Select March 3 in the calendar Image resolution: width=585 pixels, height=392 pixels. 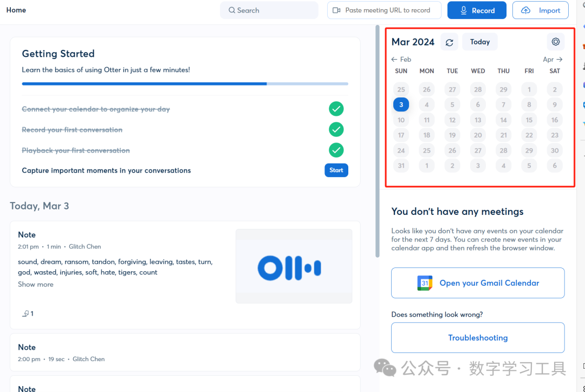tap(401, 105)
